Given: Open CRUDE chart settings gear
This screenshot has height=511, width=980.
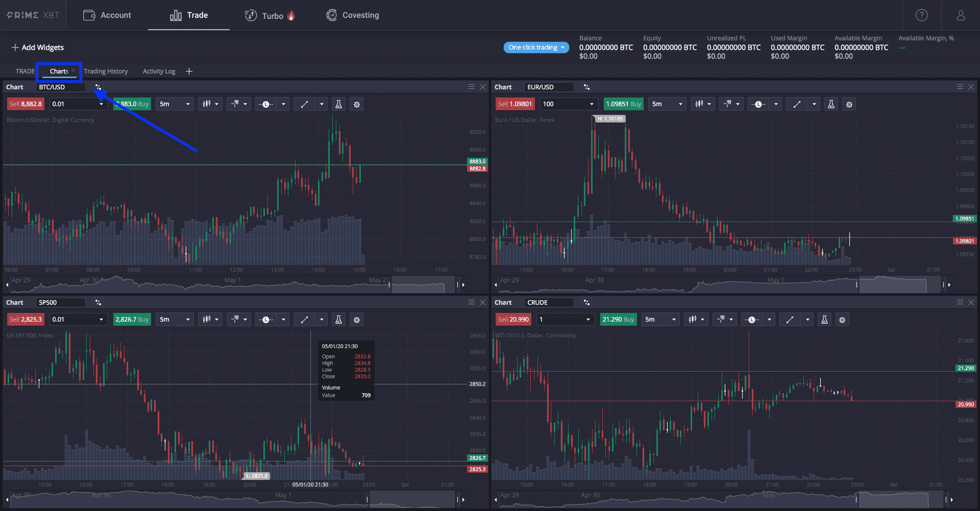Looking at the screenshot, I should coord(842,320).
